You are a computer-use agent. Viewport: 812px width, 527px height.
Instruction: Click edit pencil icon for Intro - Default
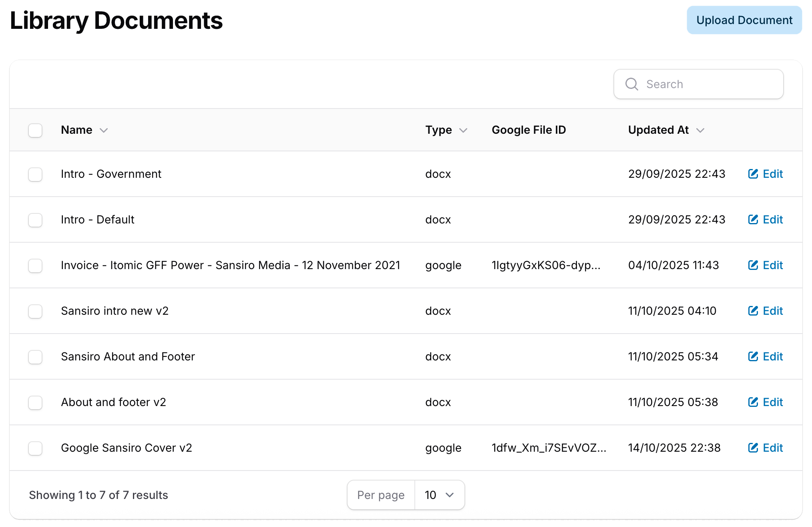point(753,219)
